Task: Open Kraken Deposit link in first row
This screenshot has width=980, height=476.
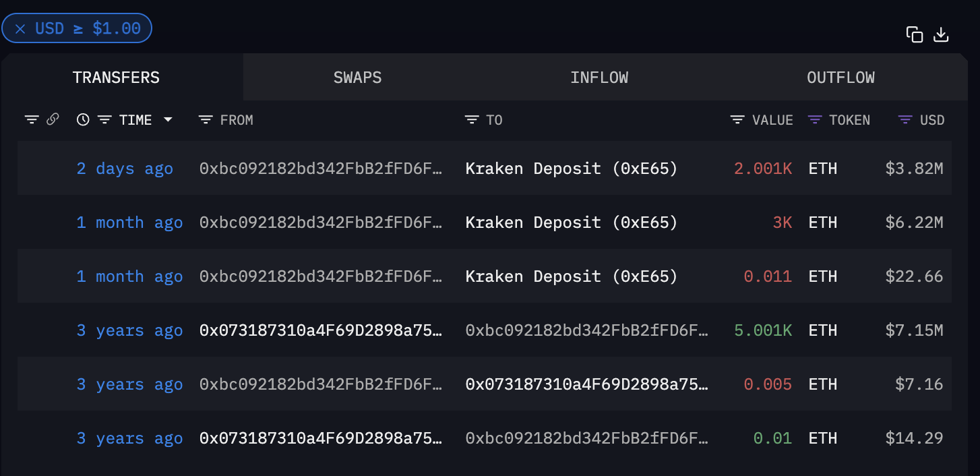Action: click(x=571, y=169)
